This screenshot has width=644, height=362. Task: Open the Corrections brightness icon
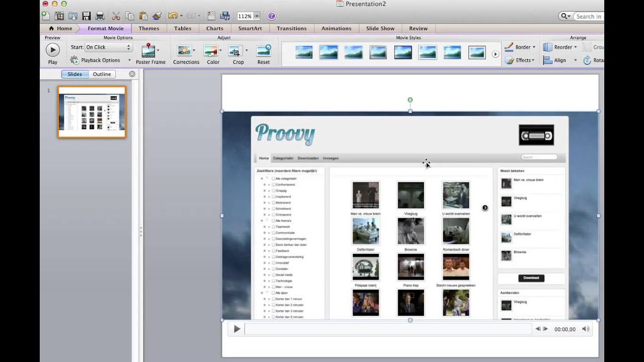184,50
